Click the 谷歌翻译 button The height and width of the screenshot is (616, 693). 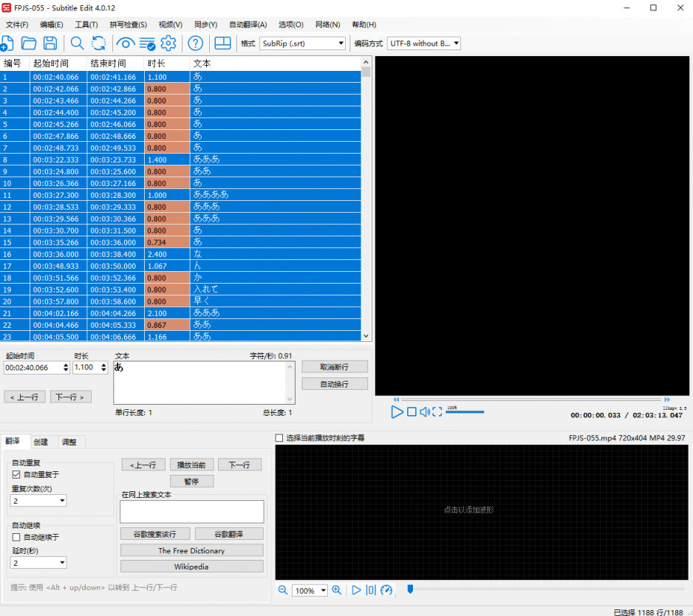click(x=229, y=534)
